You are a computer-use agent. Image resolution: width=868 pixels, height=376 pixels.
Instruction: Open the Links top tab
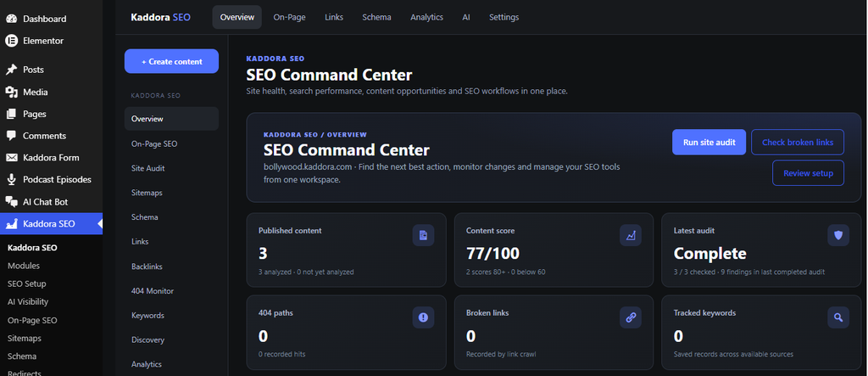pyautogui.click(x=334, y=17)
